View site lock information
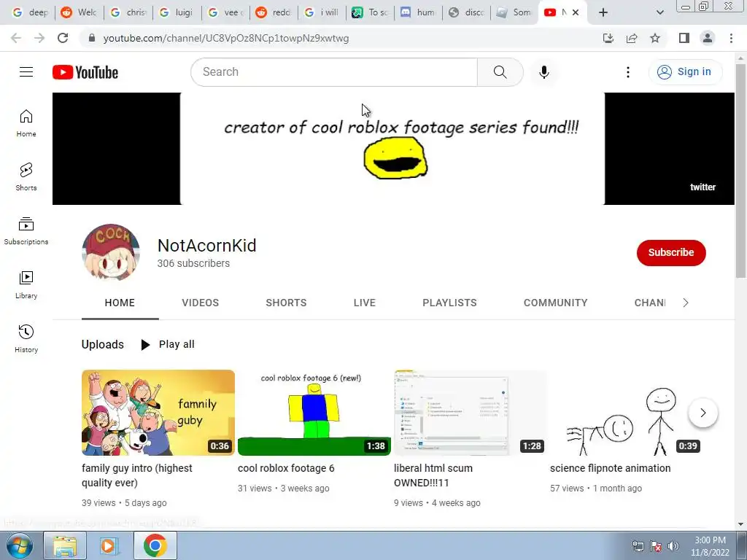Viewport: 747px width, 560px height. (x=92, y=38)
